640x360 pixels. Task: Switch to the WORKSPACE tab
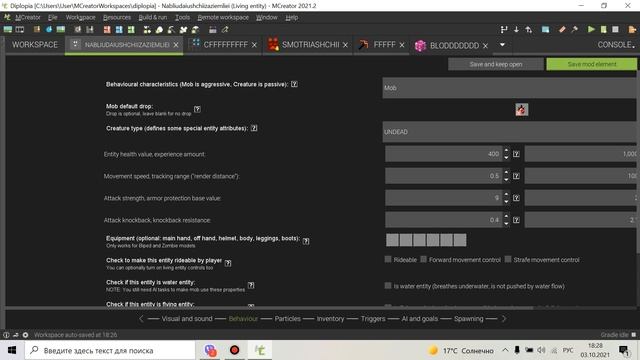pyautogui.click(x=35, y=45)
